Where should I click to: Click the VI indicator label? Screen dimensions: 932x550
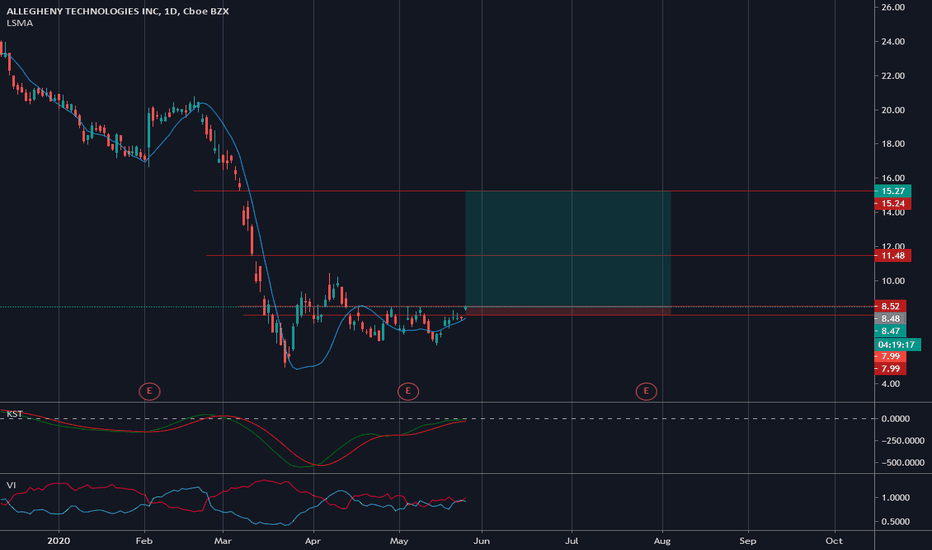(11, 485)
